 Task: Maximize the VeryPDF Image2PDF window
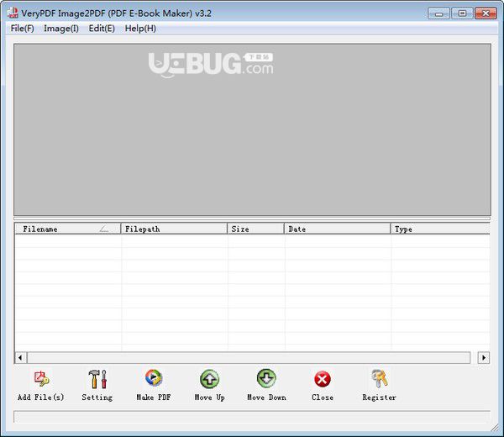point(462,13)
